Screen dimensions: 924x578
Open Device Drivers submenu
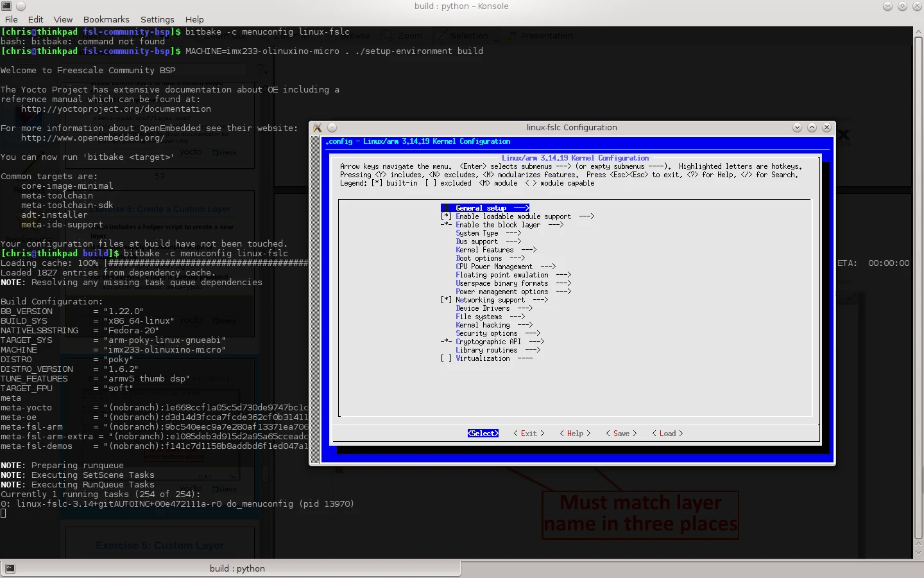click(x=494, y=308)
